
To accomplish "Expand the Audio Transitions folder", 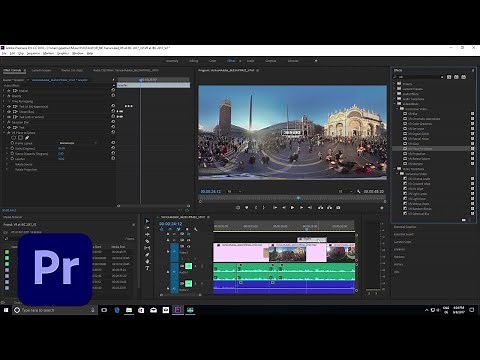I will pos(395,99).
